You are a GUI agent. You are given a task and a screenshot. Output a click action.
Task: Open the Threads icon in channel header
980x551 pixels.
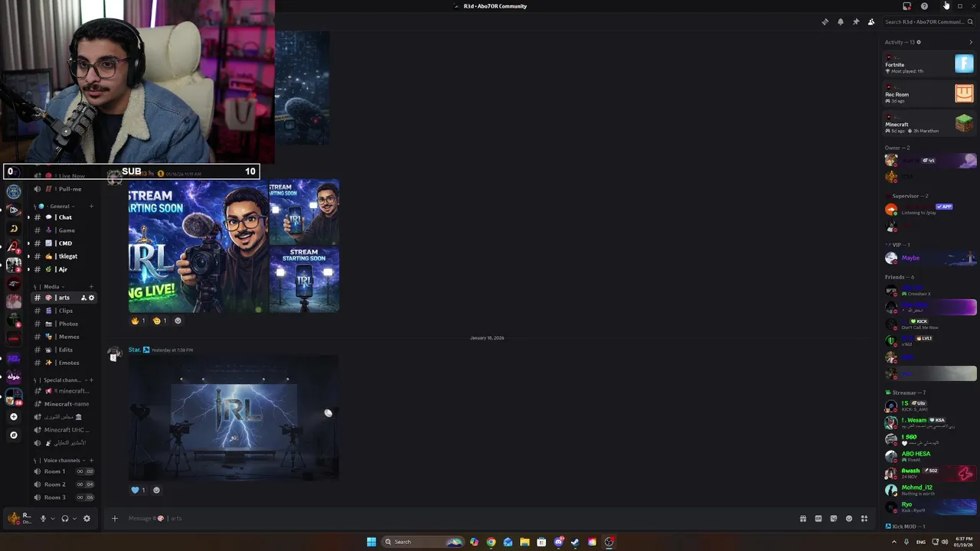pyautogui.click(x=825, y=21)
